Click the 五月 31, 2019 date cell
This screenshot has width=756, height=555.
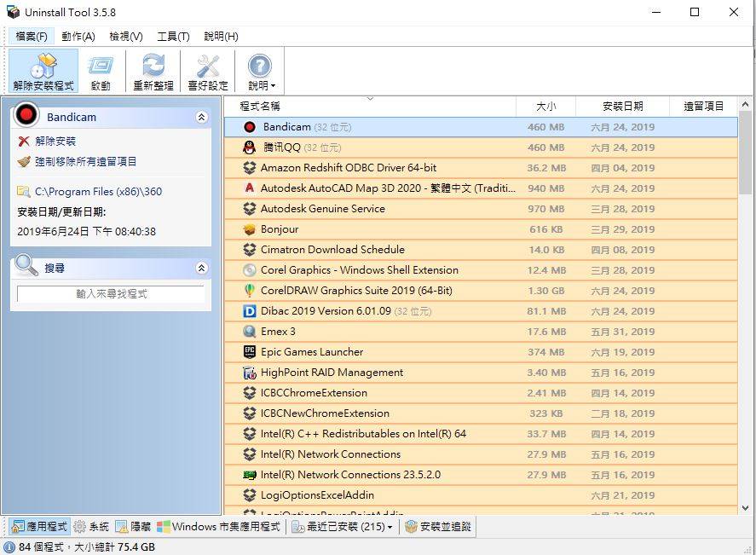pyautogui.click(x=622, y=332)
